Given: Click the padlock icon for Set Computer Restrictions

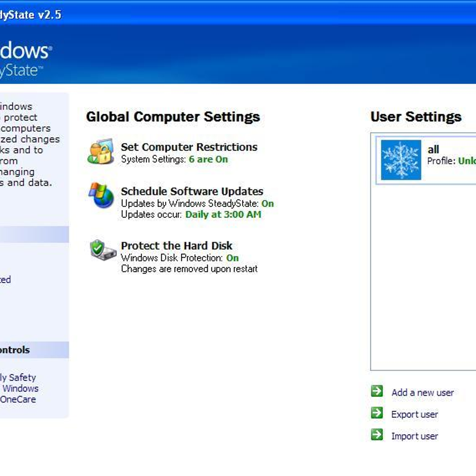Looking at the screenshot, I should point(100,152).
